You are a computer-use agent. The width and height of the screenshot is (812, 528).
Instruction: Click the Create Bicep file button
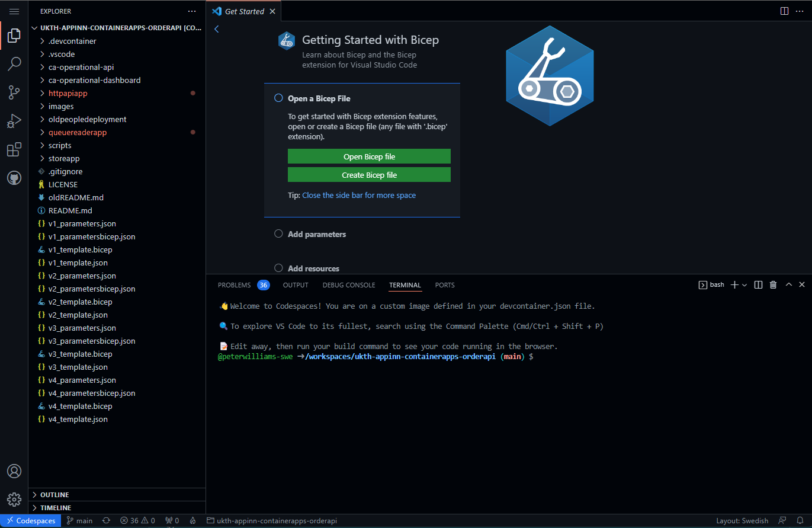[x=369, y=175]
